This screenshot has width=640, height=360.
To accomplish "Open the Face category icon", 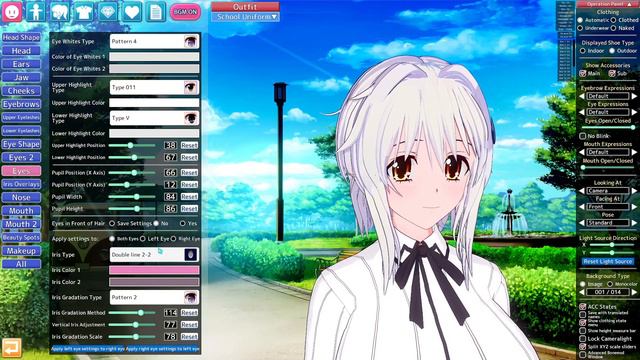I will coord(12,11).
